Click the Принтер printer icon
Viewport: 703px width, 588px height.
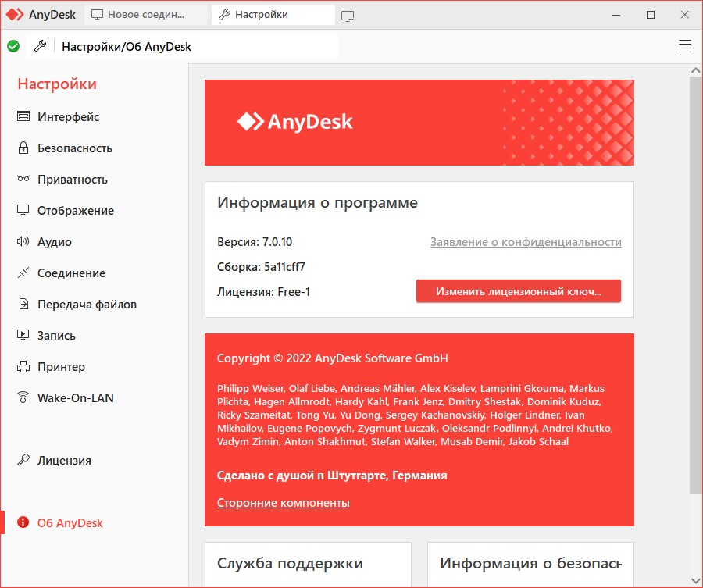click(23, 366)
